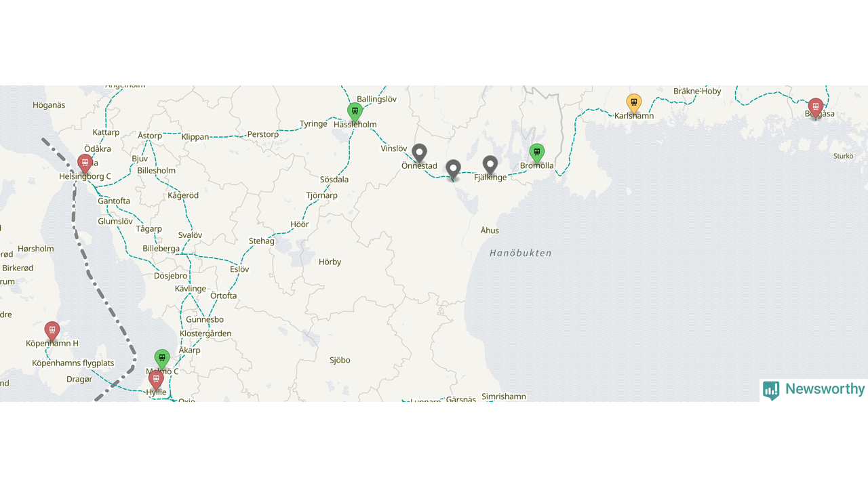Click the Åhus town label
868x488 pixels.
click(x=490, y=230)
